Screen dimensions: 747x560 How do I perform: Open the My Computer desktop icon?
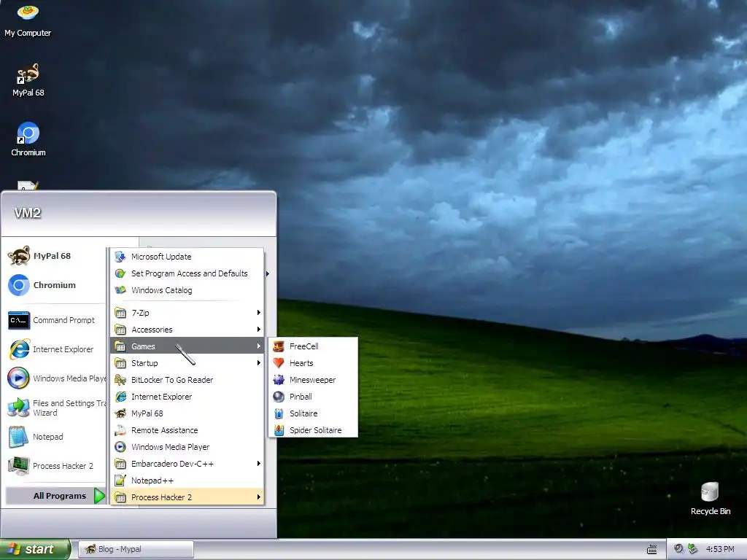[x=28, y=20]
